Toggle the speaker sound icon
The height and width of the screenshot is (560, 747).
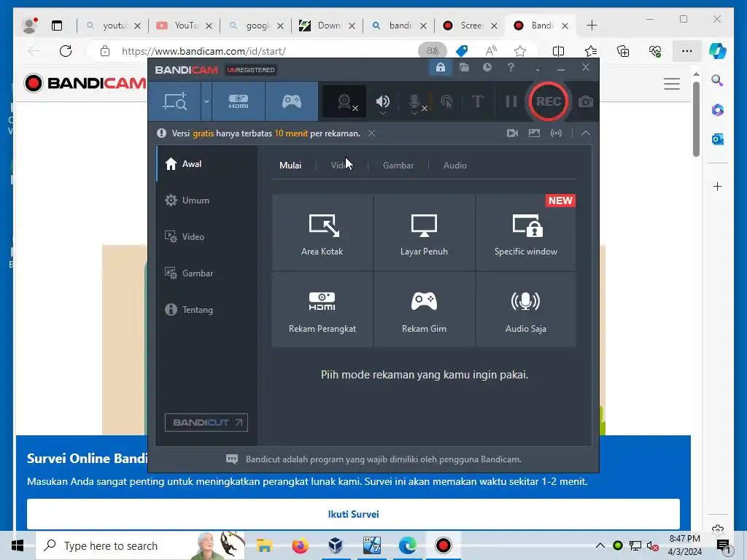point(382,102)
